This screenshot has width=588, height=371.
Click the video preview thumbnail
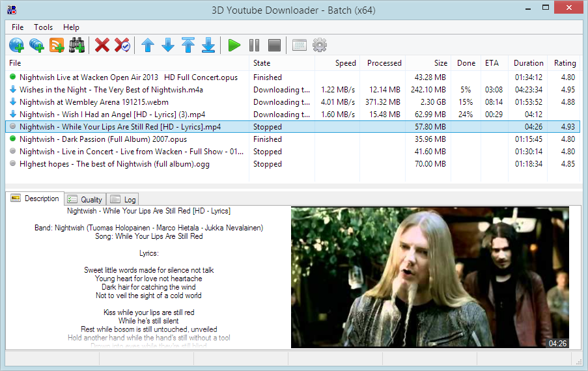click(430, 277)
